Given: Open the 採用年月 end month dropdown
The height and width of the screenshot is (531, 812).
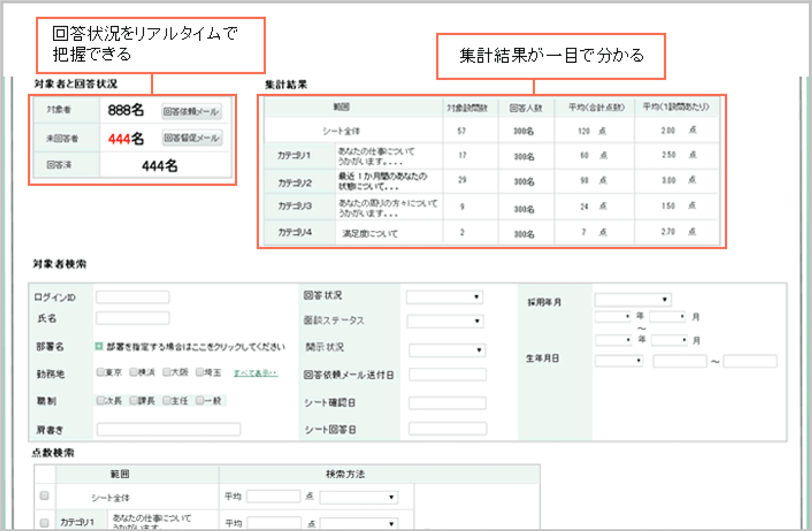Looking at the screenshot, I should tap(670, 340).
